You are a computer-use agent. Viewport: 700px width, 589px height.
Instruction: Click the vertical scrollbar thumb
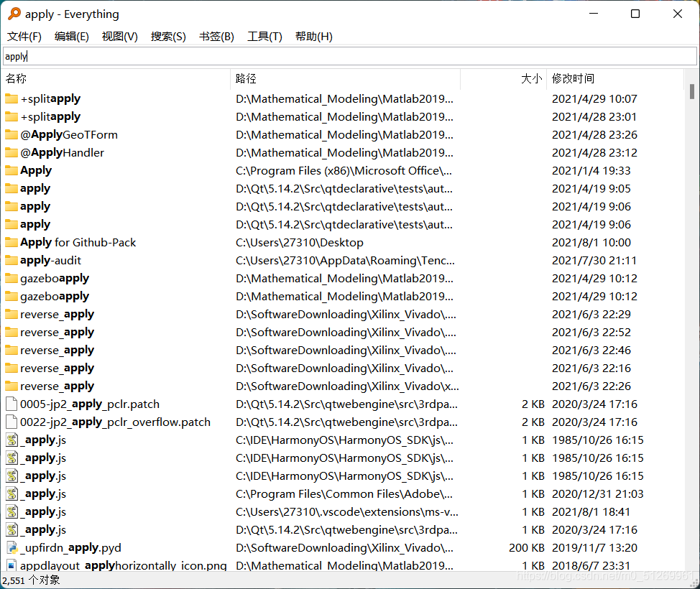(691, 91)
